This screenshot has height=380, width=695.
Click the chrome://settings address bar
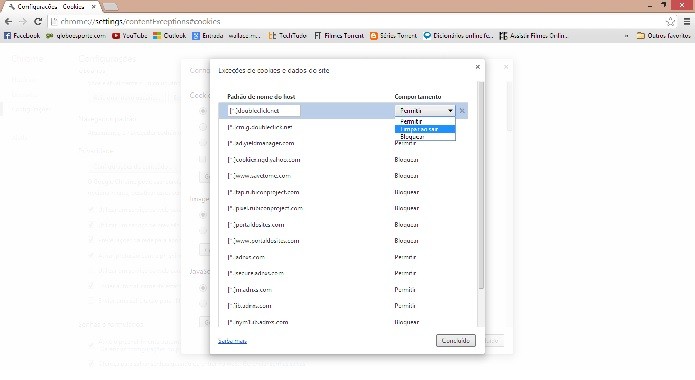coord(355,21)
